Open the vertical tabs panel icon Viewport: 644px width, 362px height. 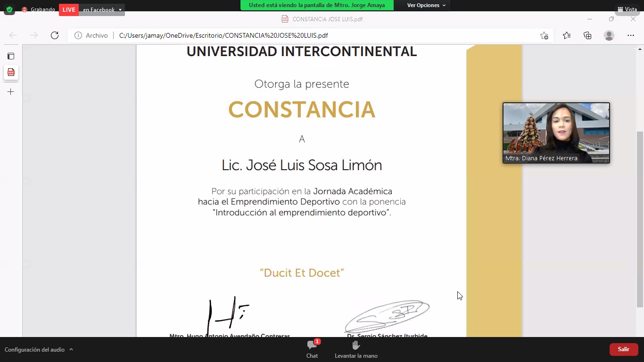point(11,56)
